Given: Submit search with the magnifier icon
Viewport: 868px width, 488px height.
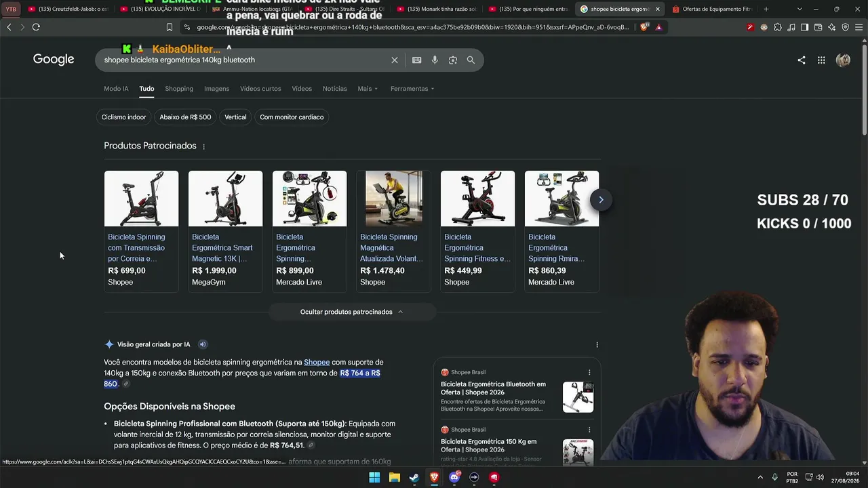Looking at the screenshot, I should [471, 60].
